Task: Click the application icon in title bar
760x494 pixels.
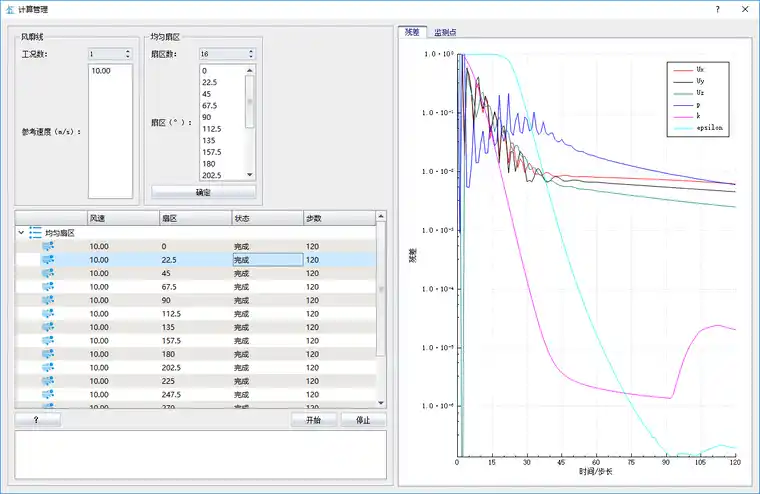Action: pos(10,9)
